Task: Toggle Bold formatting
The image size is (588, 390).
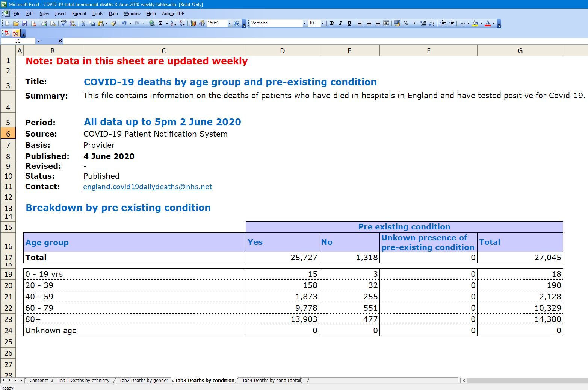Action: pyautogui.click(x=332, y=23)
